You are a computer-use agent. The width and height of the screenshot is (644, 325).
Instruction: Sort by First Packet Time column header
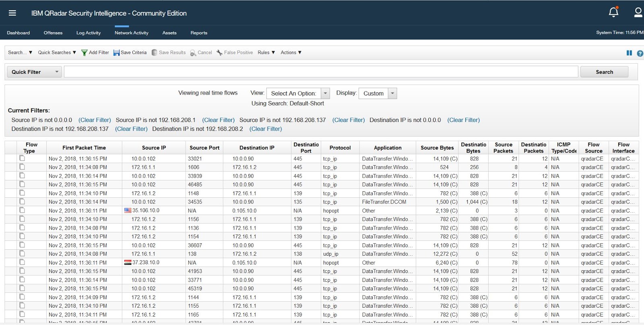click(84, 148)
